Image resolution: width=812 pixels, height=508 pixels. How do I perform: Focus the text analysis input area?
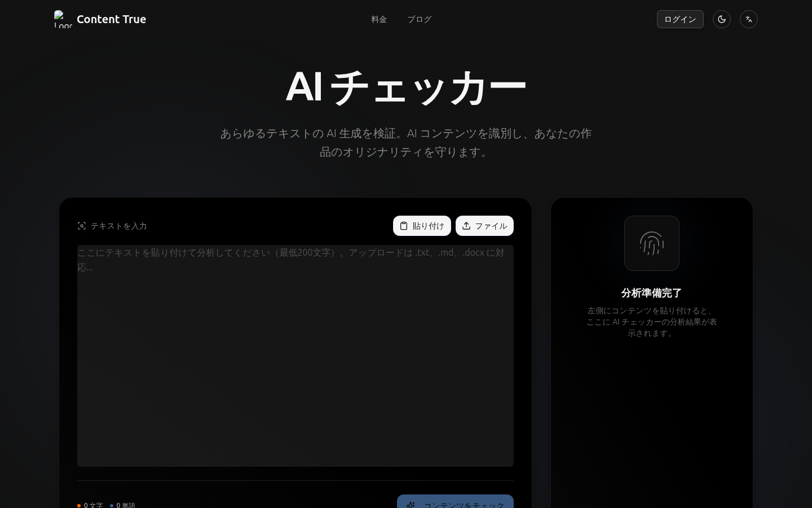click(x=295, y=356)
